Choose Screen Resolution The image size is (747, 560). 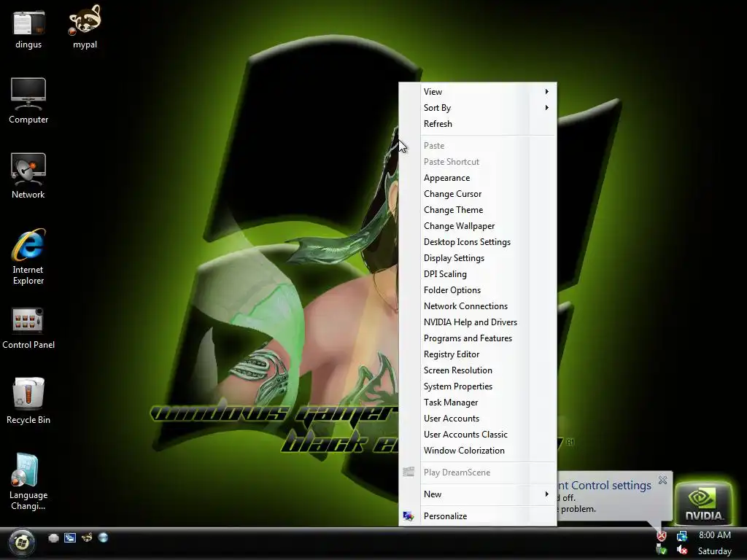(x=477, y=370)
